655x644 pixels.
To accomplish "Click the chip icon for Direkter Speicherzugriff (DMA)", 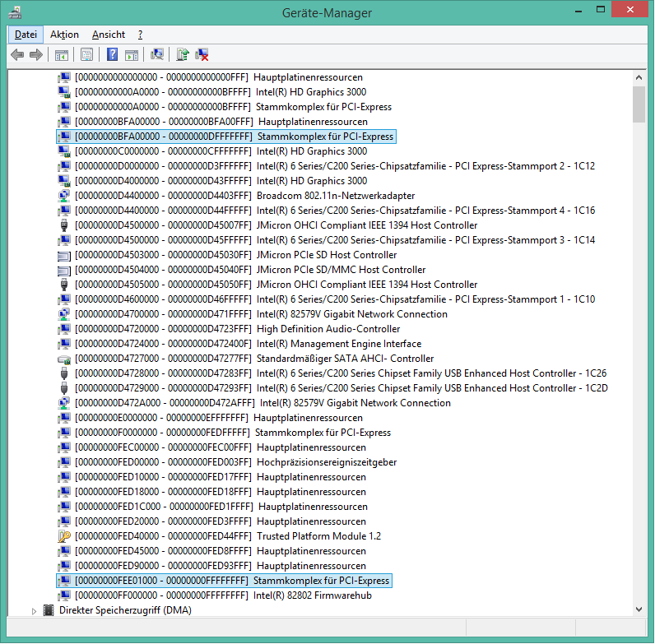I will click(49, 610).
